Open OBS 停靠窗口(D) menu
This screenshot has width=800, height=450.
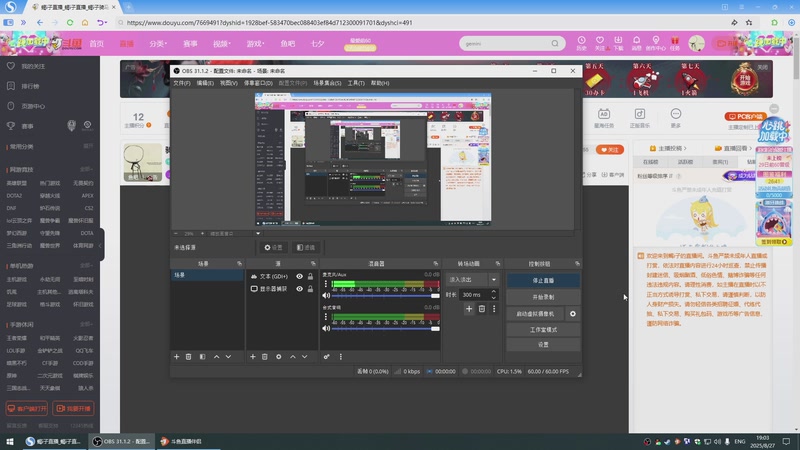258,83
